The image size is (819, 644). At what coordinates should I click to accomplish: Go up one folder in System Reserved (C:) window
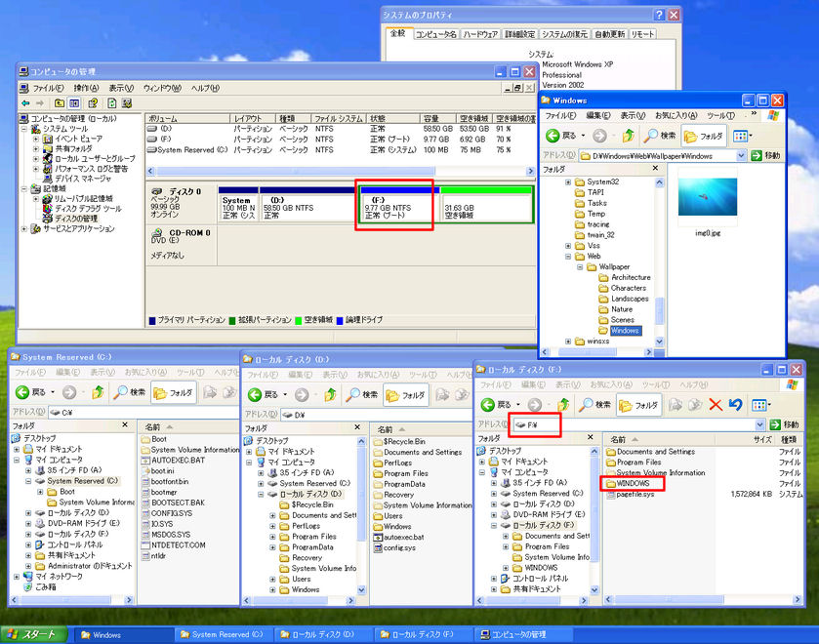click(98, 392)
